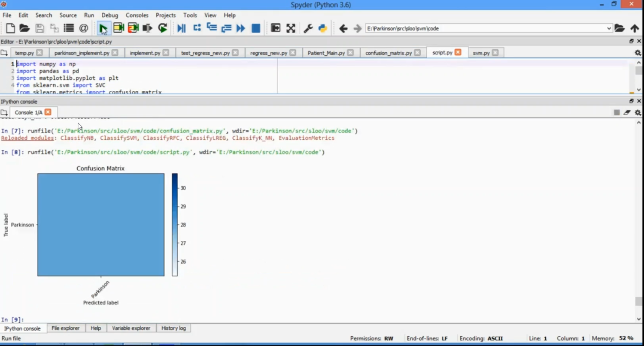Clear console with the eraser icon
644x346 pixels.
point(627,112)
